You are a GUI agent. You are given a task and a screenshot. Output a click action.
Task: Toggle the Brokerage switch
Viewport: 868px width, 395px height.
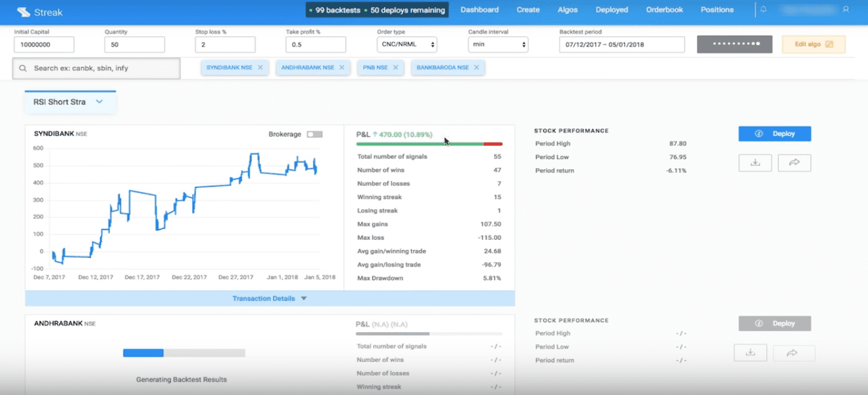[314, 134]
